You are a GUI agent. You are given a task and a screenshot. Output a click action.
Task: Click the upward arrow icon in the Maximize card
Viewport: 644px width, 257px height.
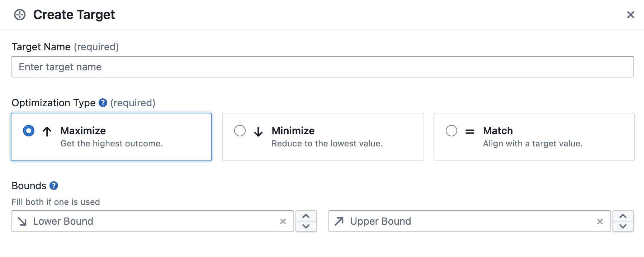click(x=46, y=131)
